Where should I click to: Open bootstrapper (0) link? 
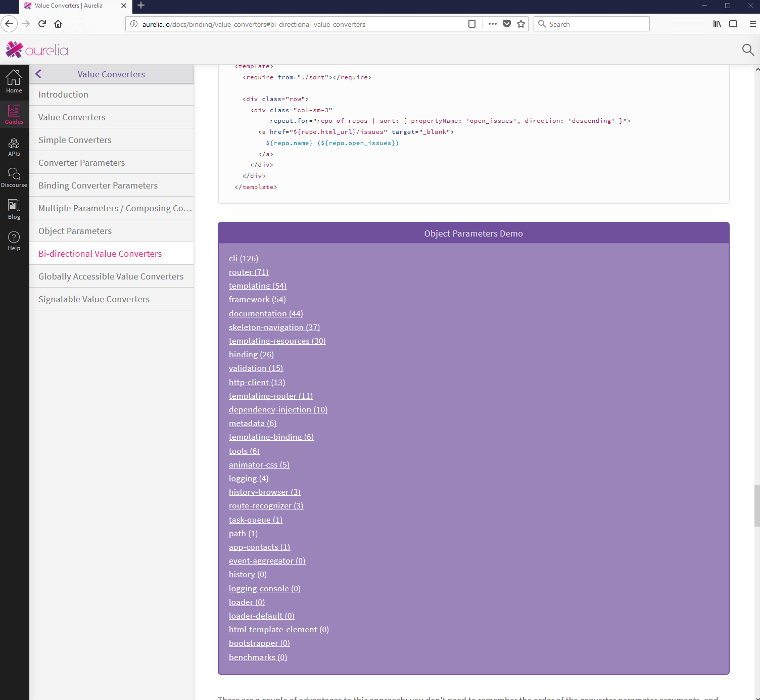coord(259,643)
